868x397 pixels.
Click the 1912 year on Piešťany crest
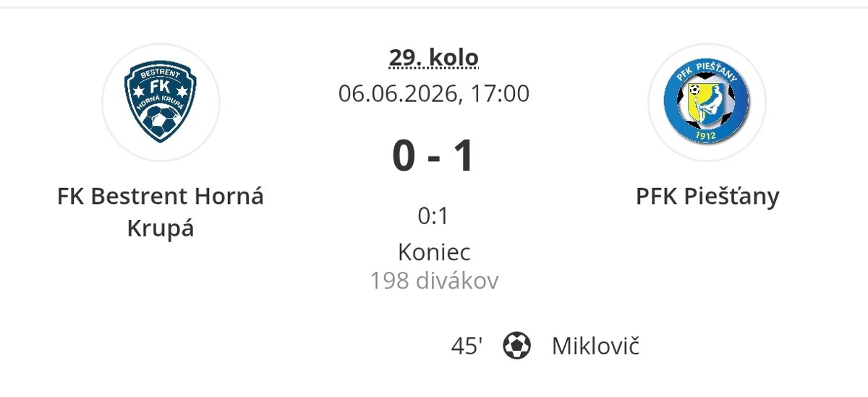click(x=706, y=135)
